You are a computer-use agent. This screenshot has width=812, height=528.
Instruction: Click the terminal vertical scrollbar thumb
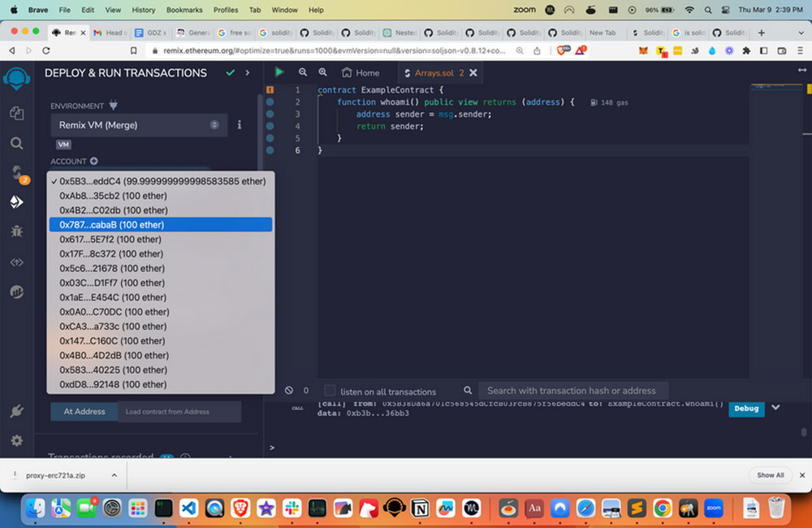click(x=804, y=432)
